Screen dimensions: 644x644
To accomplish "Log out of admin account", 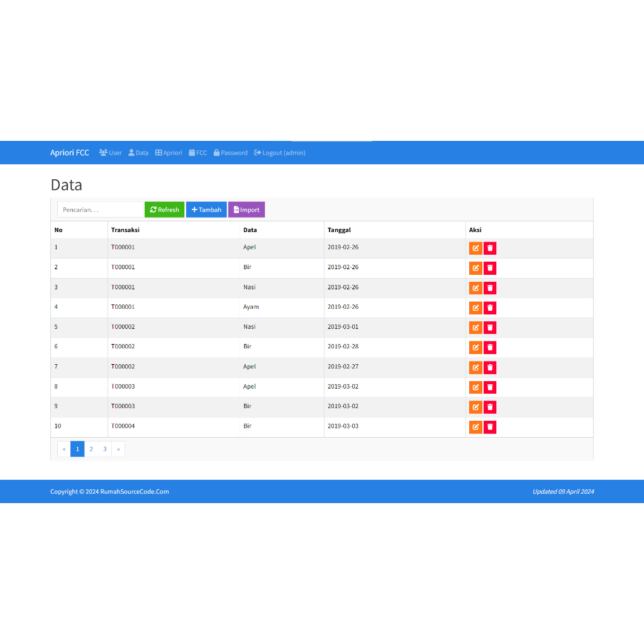I will tap(280, 153).
